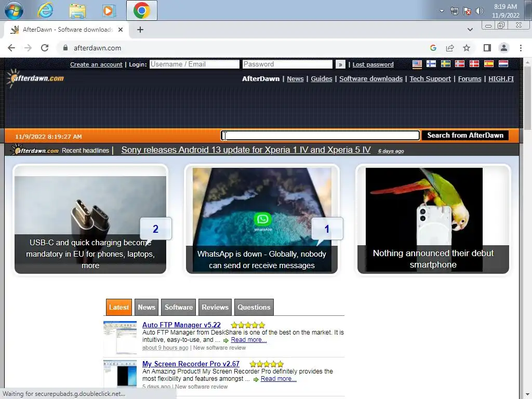532x399 pixels.
Task: Open Windows Explorer folder icon in taskbar
Action: (77, 10)
